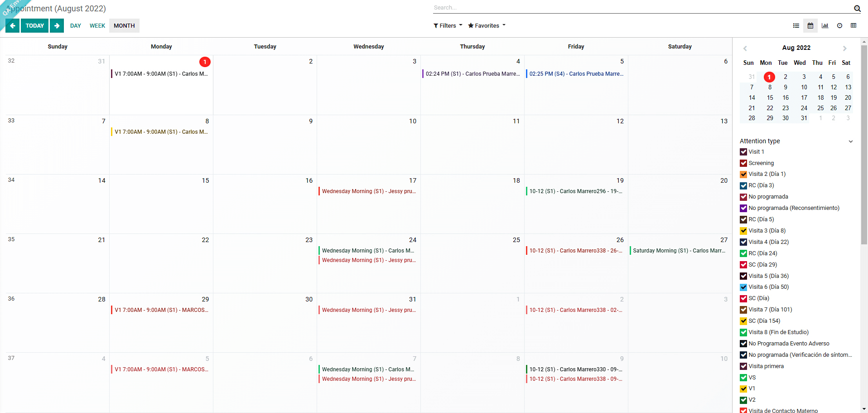Open 10-12 (S1) Carlos Marrero296 appointment
This screenshot has width=868, height=413.
point(576,191)
